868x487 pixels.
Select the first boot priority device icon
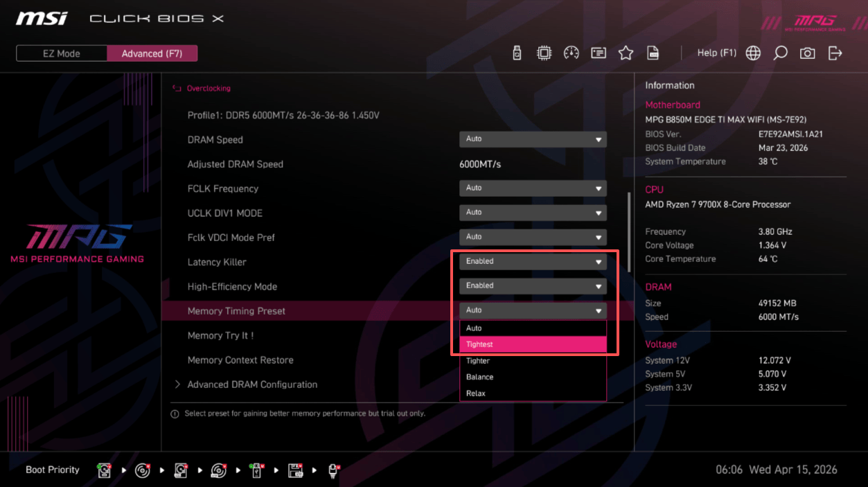point(105,470)
